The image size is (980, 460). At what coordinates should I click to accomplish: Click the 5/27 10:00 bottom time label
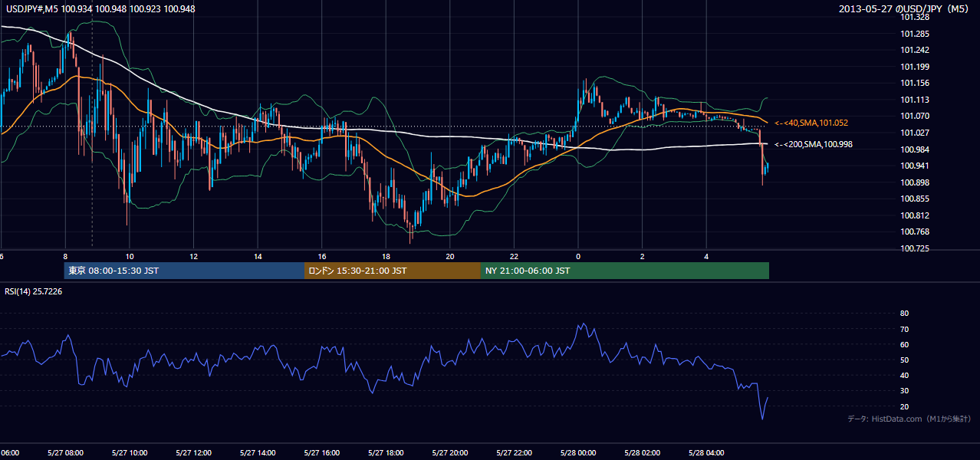point(130,453)
